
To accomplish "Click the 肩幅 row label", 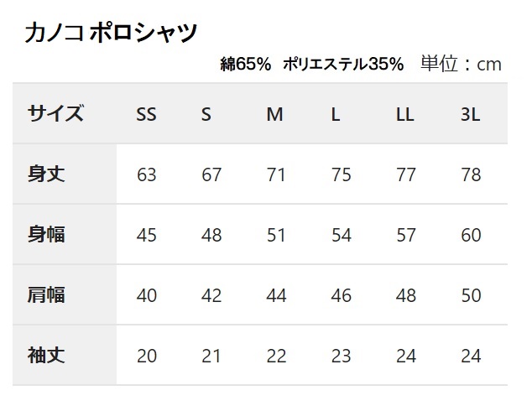I will coord(46,294).
